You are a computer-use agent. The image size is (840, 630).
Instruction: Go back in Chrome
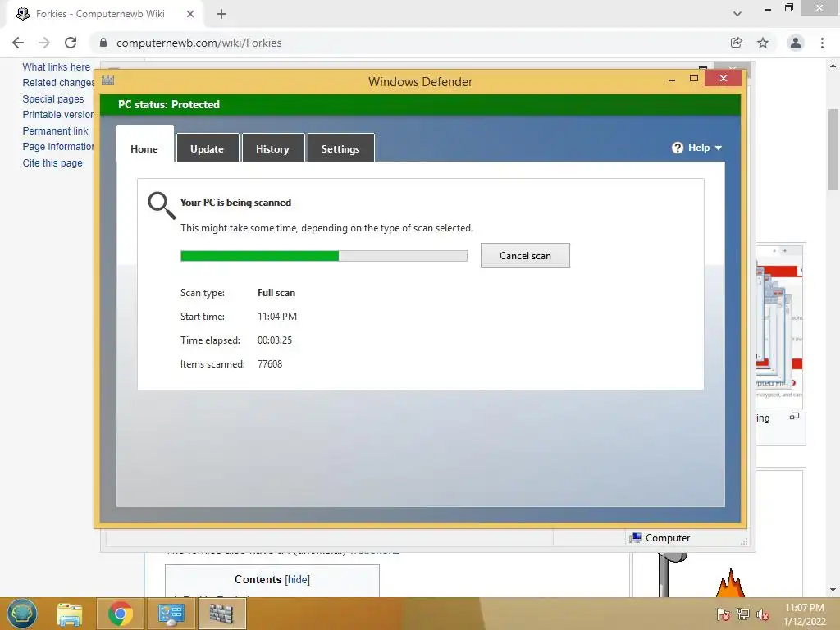pyautogui.click(x=18, y=43)
